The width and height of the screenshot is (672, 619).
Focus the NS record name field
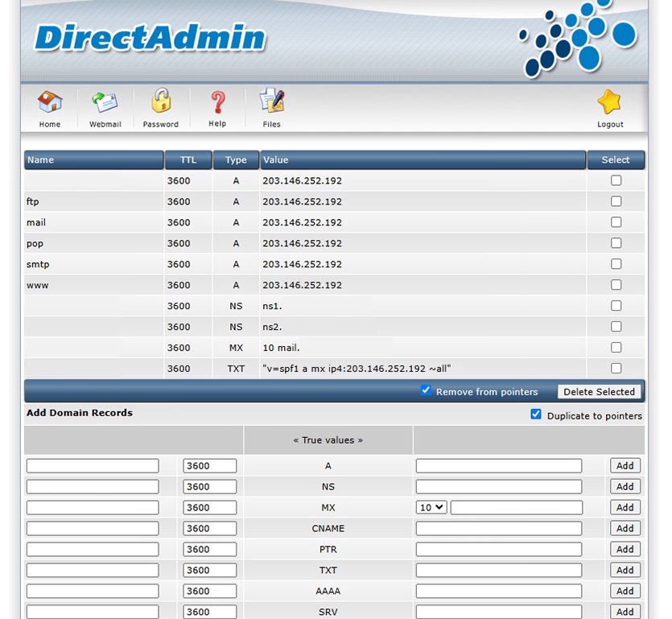pos(93,486)
